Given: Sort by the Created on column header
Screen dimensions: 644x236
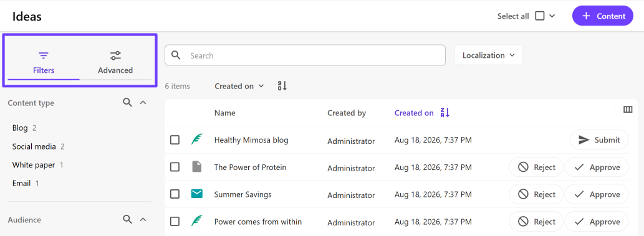Looking at the screenshot, I should 414,113.
